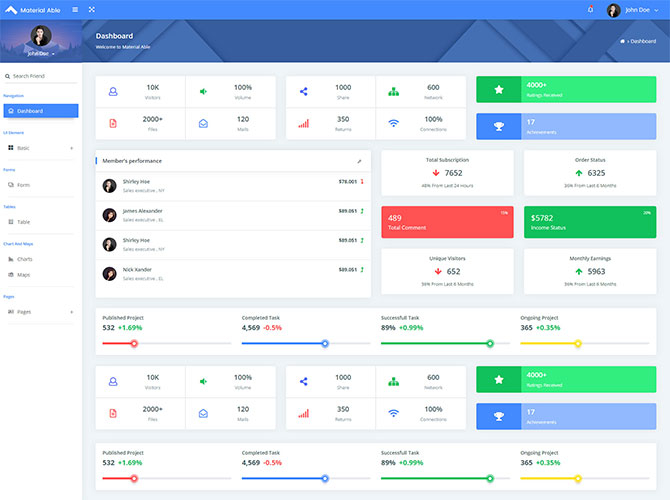670x500 pixels.
Task: Toggle the hamburger menu icon
Action: (x=75, y=9)
